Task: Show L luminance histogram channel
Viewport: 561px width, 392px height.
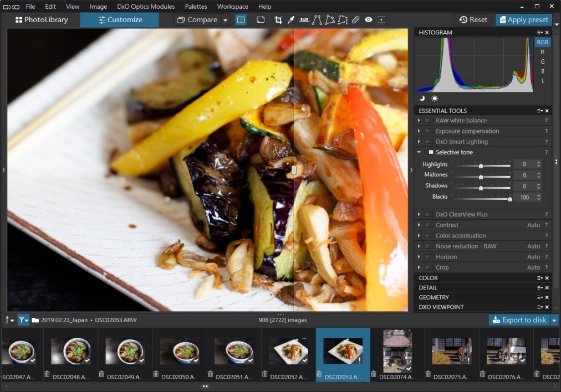Action: [543, 81]
